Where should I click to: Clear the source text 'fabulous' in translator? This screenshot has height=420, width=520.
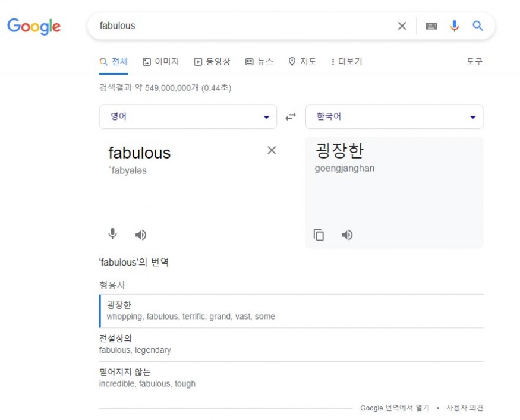click(x=272, y=150)
